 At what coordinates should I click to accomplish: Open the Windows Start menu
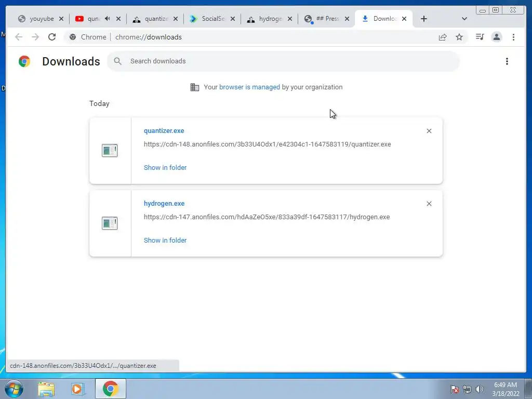pyautogui.click(x=14, y=389)
